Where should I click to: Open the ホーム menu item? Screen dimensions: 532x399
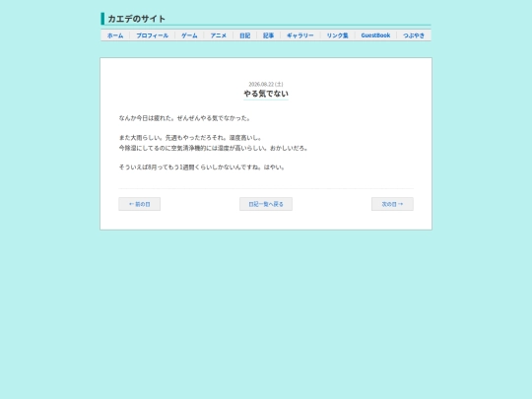pyautogui.click(x=115, y=35)
